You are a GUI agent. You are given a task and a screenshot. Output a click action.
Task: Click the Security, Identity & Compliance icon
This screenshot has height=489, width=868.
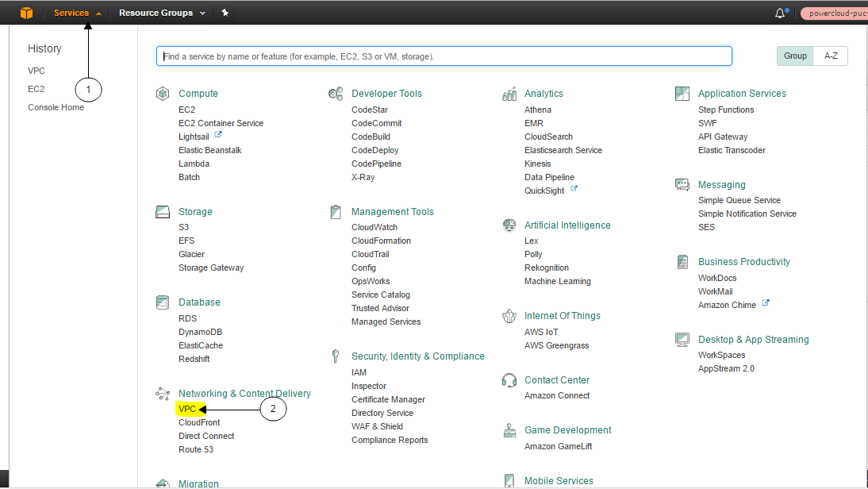tap(336, 356)
